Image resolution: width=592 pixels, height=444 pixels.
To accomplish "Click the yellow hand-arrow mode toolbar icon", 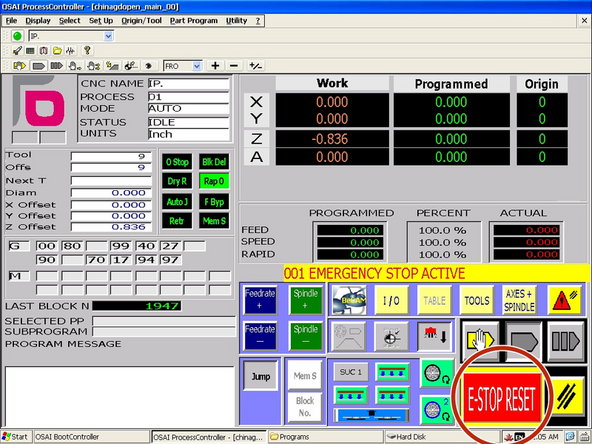I will click(20, 66).
